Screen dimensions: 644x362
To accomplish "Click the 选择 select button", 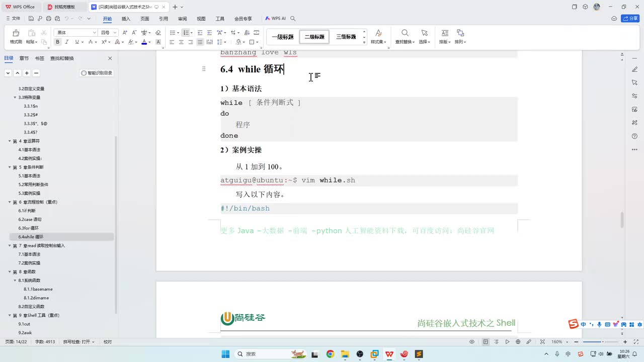I will click(424, 36).
